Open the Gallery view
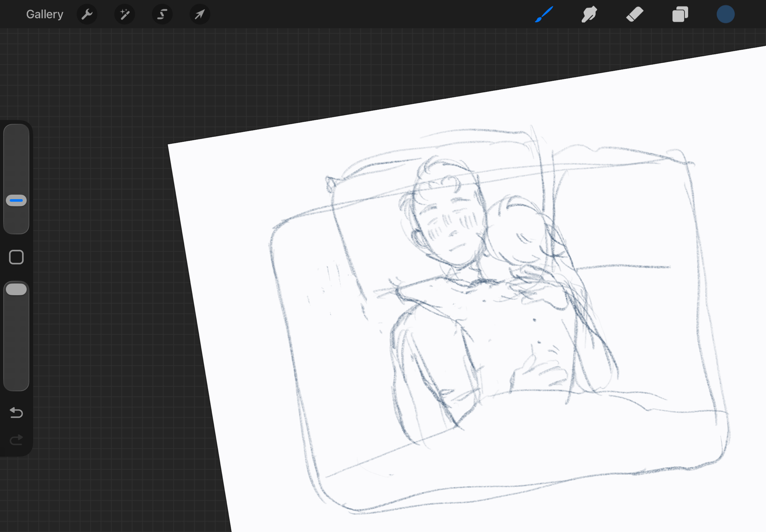766x532 pixels. tap(44, 15)
